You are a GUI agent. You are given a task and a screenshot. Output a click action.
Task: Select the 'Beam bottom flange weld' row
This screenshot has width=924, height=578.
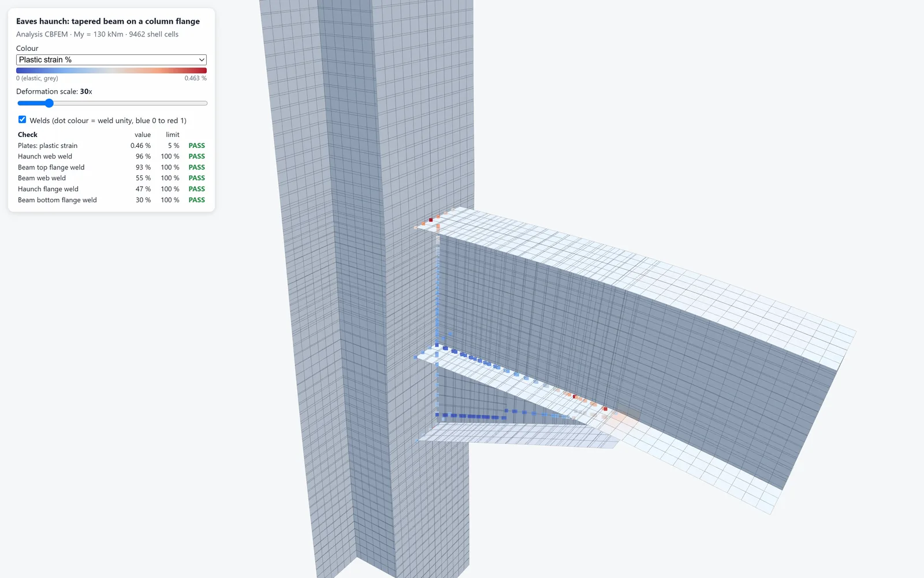(111, 200)
